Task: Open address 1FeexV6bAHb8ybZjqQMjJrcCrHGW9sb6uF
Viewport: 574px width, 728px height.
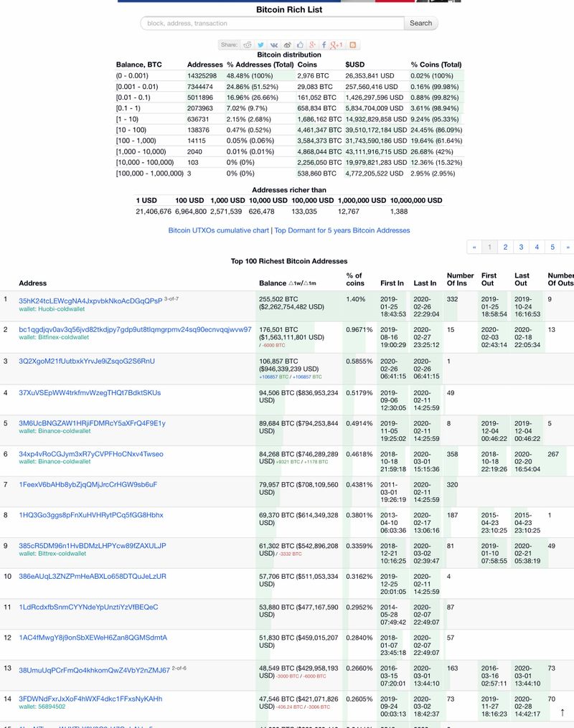Action: point(88,484)
